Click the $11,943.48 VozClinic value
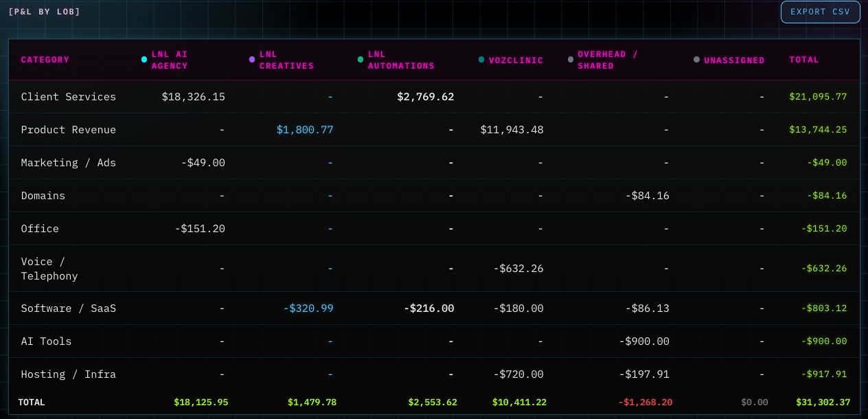The width and height of the screenshot is (868, 419). pos(512,130)
